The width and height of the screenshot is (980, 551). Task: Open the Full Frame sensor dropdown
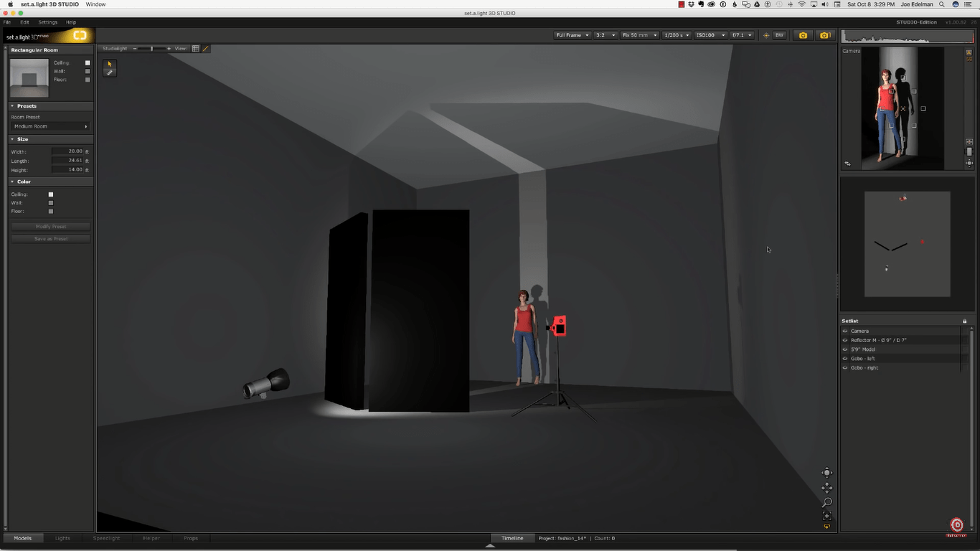pos(573,35)
